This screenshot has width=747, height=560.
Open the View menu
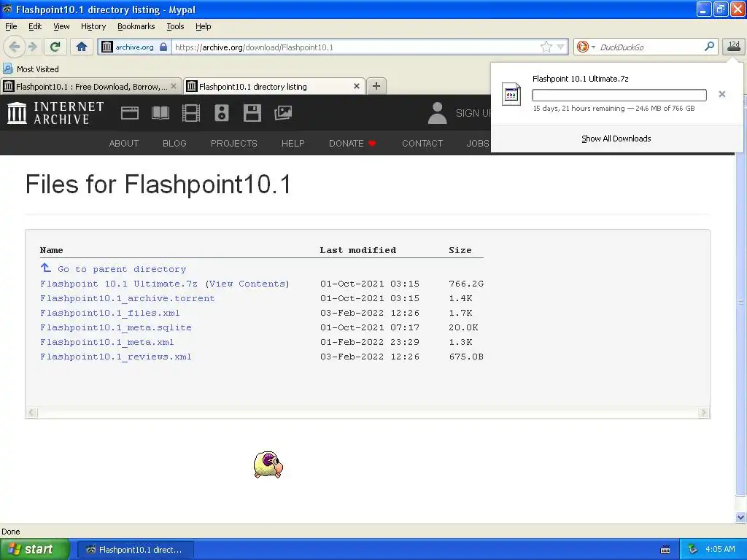tap(61, 26)
